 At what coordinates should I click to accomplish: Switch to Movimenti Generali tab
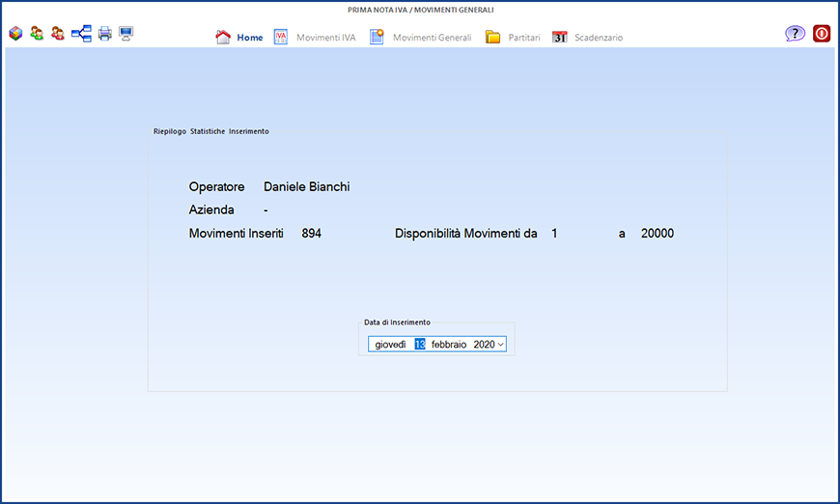click(x=421, y=38)
